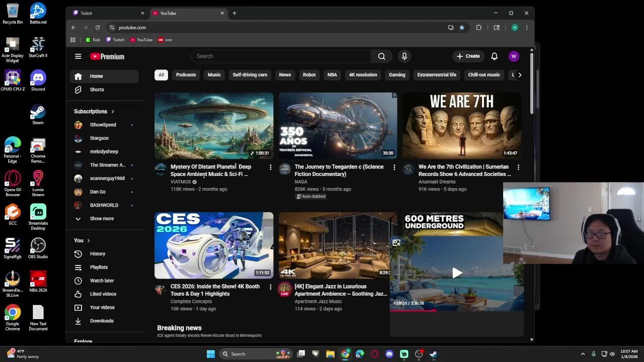Image resolution: width=644 pixels, height=362 pixels.
Task: Show hidden system tray icons chevron
Action: (583, 354)
